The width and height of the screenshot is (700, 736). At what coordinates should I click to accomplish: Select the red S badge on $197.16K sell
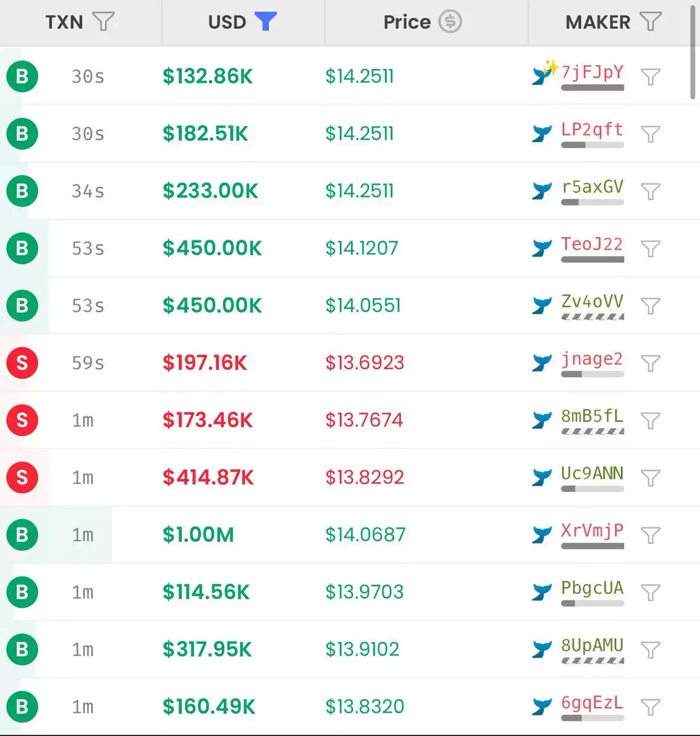22,362
